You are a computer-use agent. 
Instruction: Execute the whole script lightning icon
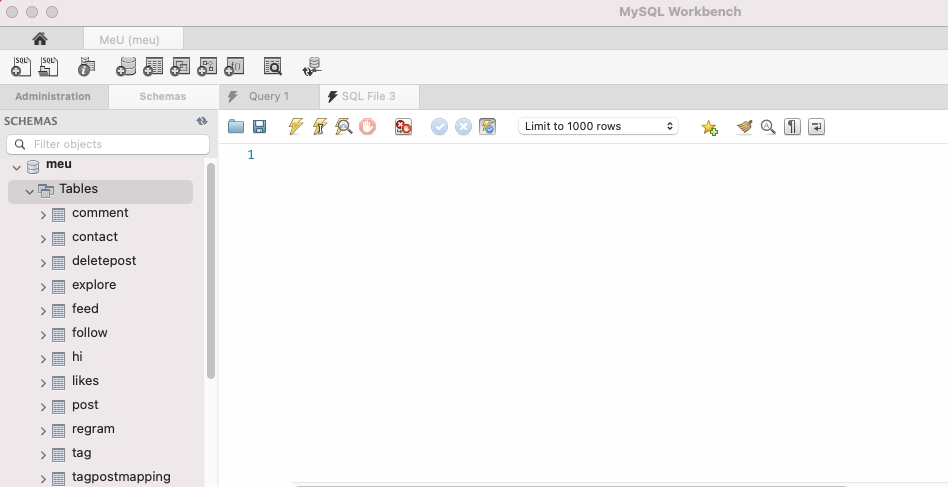pyautogui.click(x=296, y=126)
